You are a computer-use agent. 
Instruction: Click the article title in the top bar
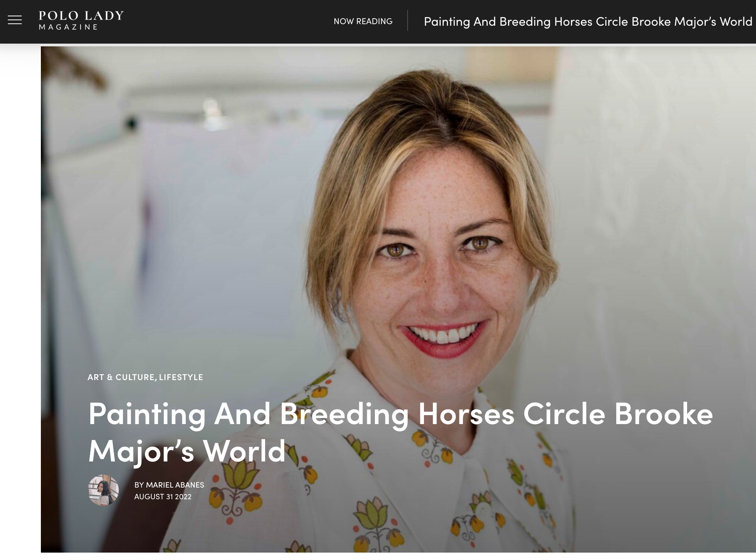coord(588,21)
